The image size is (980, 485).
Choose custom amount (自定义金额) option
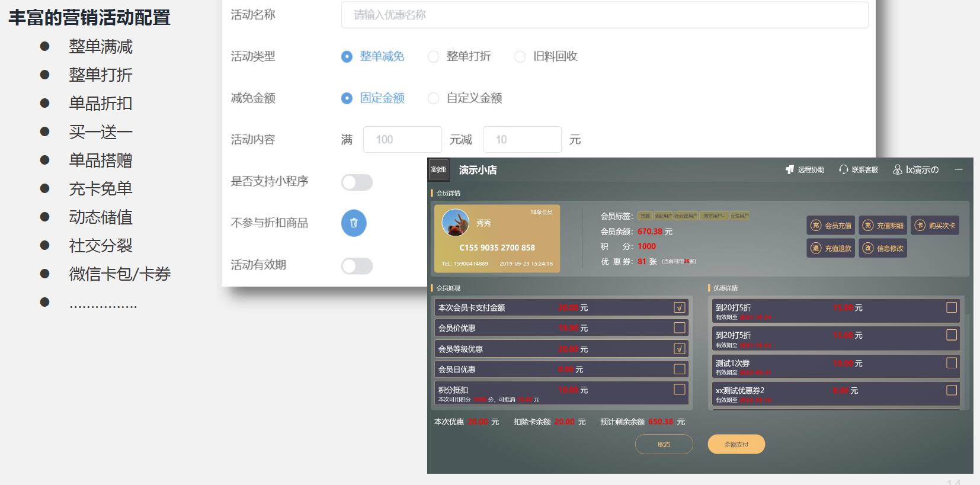(x=434, y=98)
